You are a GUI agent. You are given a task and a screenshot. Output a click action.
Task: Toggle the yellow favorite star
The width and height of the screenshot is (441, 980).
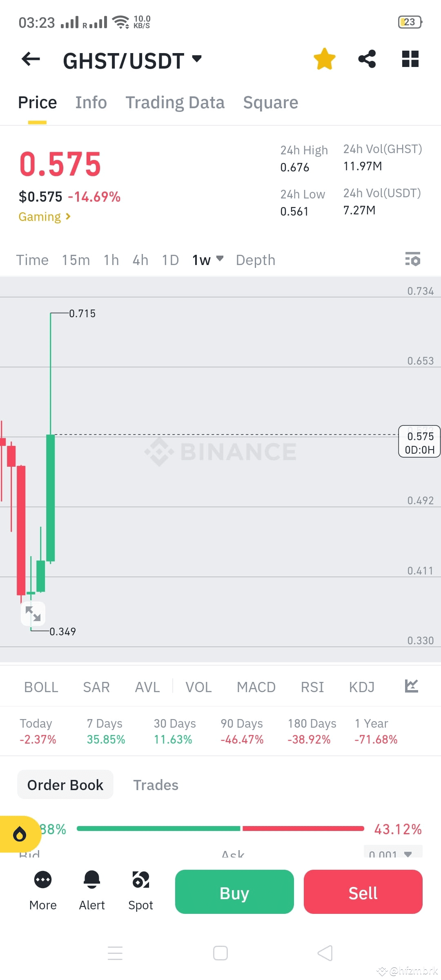pos(325,59)
